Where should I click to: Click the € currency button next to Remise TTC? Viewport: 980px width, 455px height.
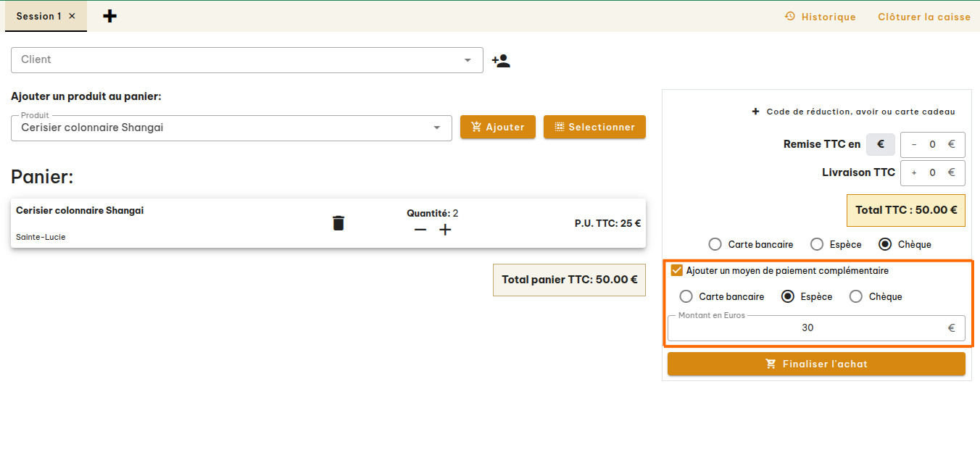pyautogui.click(x=880, y=144)
